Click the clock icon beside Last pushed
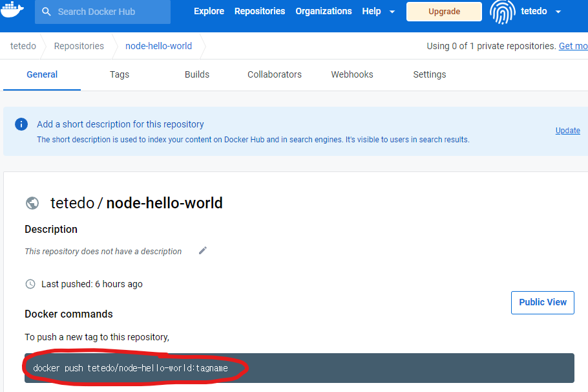Viewport: 588px width, 392px height. click(x=30, y=284)
